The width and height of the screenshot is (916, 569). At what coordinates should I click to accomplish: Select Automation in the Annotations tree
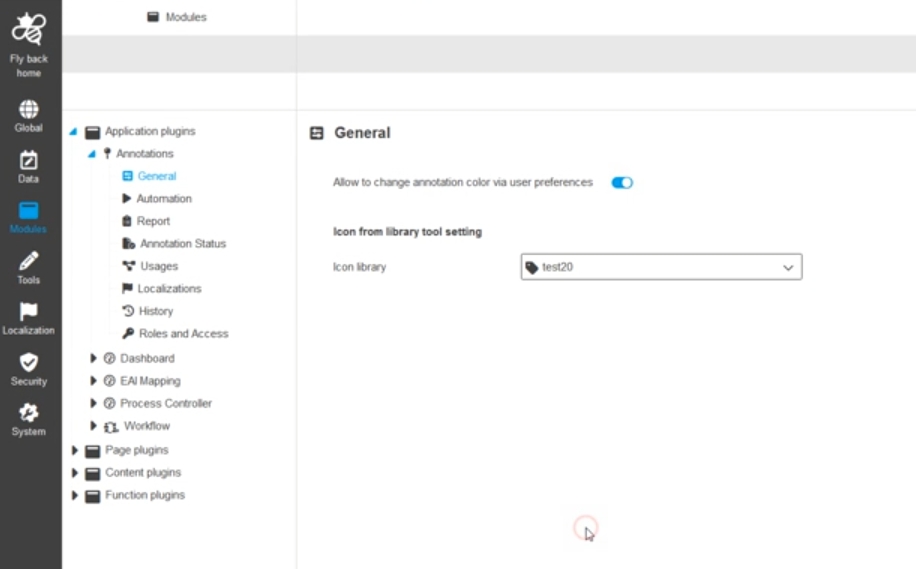163,199
